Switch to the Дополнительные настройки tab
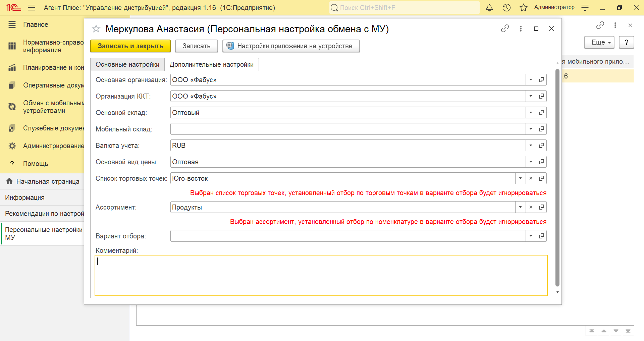This screenshot has height=341, width=644. pyautogui.click(x=212, y=64)
